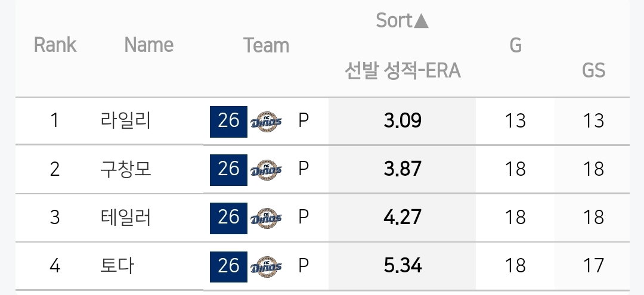Click the NC Dinos logo in 테일러 row
This screenshot has width=644, height=295.
pyautogui.click(x=266, y=218)
